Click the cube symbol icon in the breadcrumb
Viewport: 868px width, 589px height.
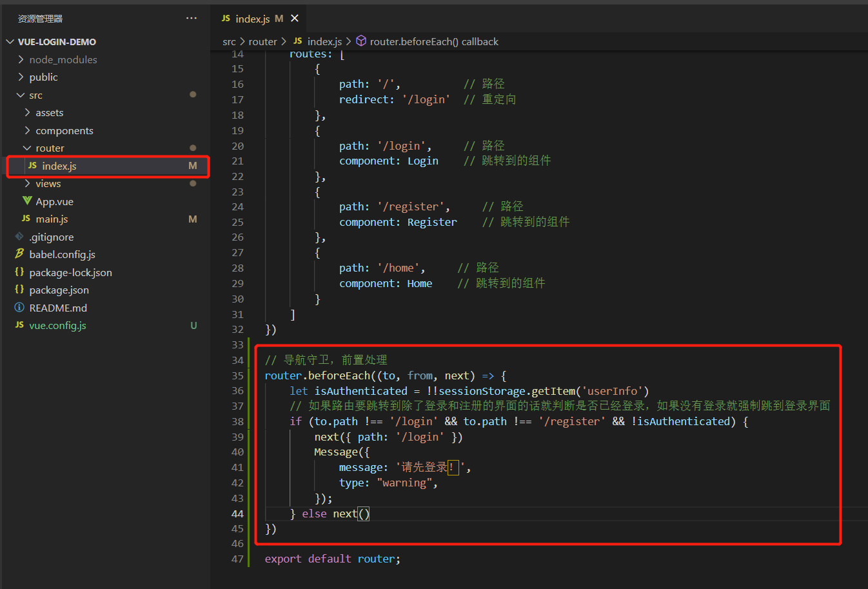[361, 41]
